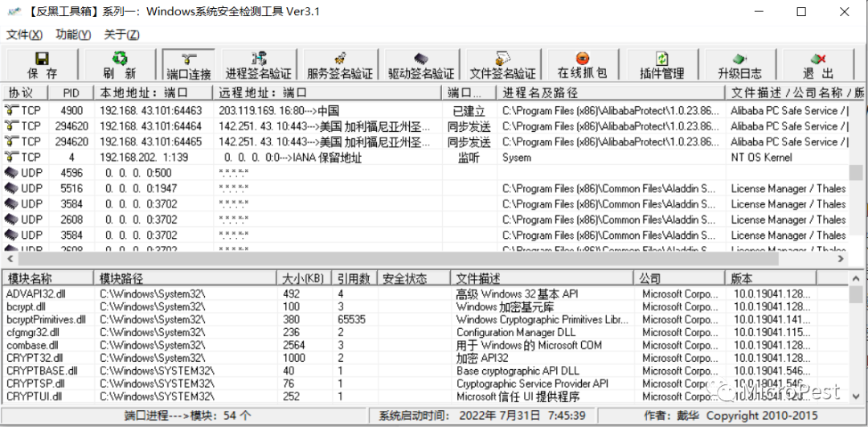Click the 系统启动时间 status bar entry
Viewport: 868px width, 427px height.
pos(482,416)
